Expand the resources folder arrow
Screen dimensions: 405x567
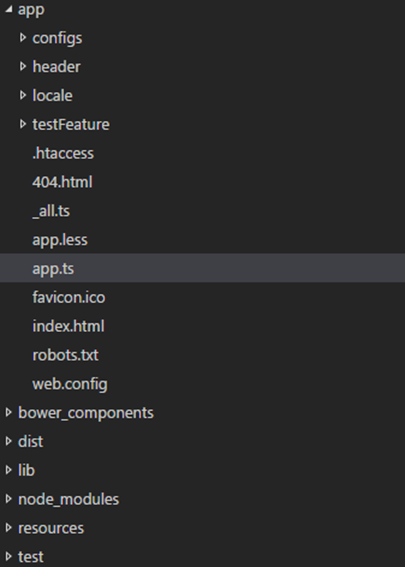[9, 528]
